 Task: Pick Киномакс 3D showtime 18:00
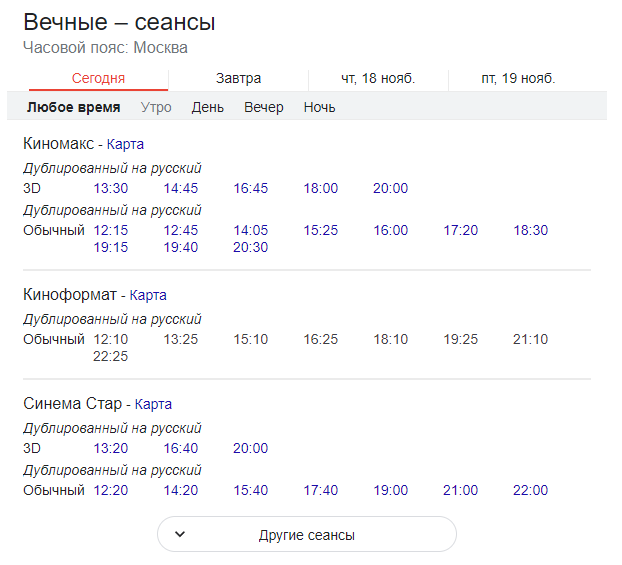(x=321, y=188)
